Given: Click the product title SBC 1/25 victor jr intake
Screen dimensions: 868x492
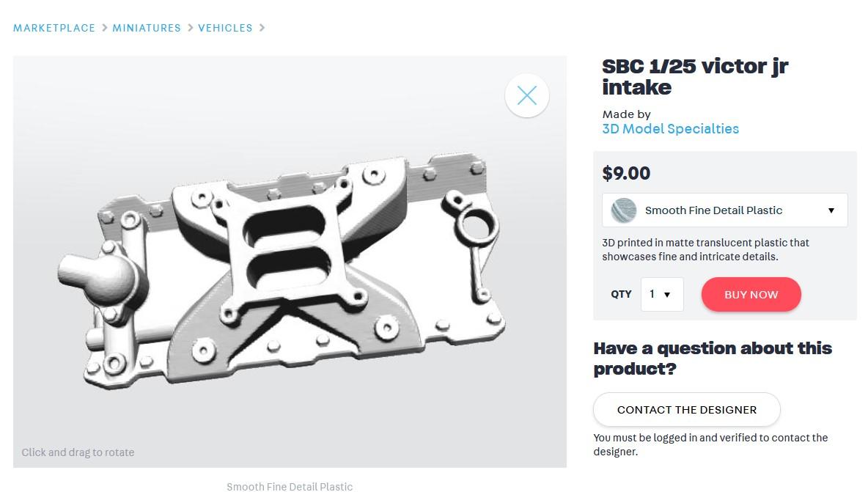Looking at the screenshot, I should pyautogui.click(x=695, y=76).
